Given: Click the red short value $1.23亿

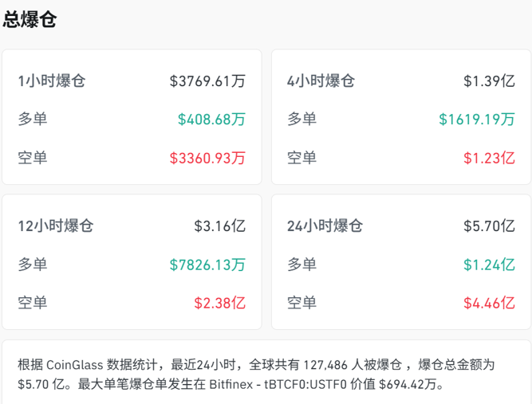Looking at the screenshot, I should coord(489,157).
